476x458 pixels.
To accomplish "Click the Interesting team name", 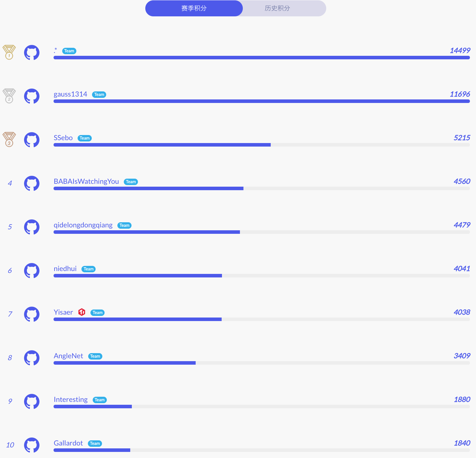I will [71, 400].
